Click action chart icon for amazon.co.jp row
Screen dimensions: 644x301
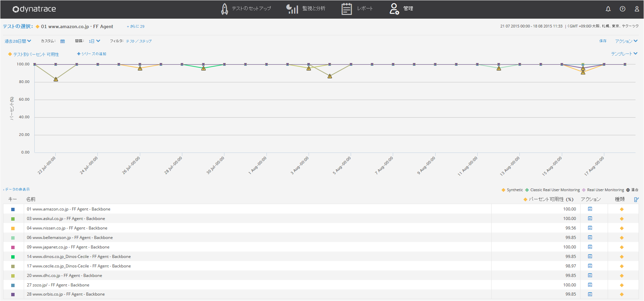590,209
